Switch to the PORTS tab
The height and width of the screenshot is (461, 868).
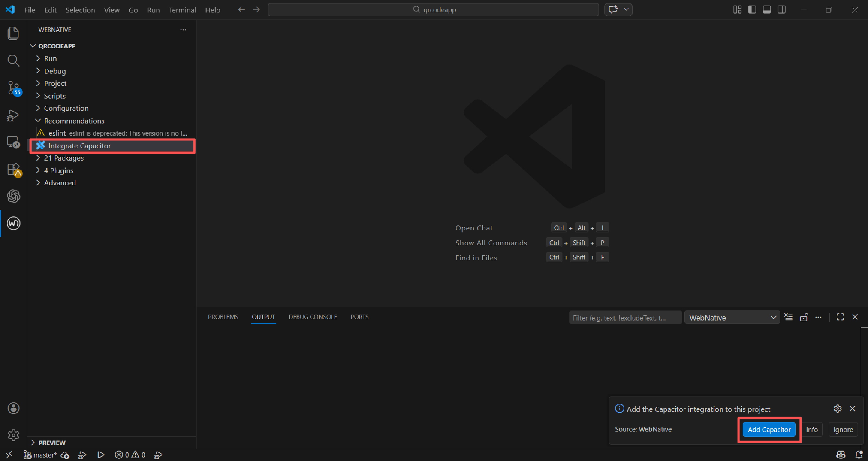click(360, 317)
